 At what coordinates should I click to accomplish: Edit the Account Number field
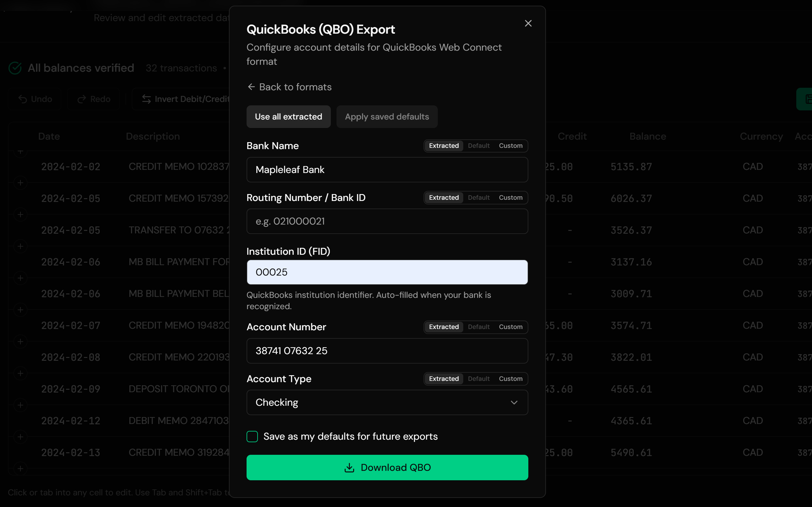click(387, 351)
